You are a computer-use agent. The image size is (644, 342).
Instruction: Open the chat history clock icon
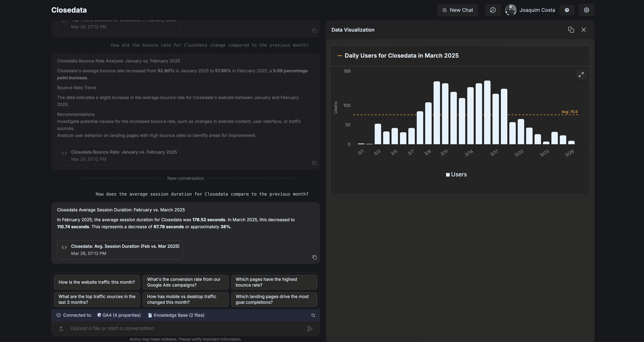[x=492, y=10]
